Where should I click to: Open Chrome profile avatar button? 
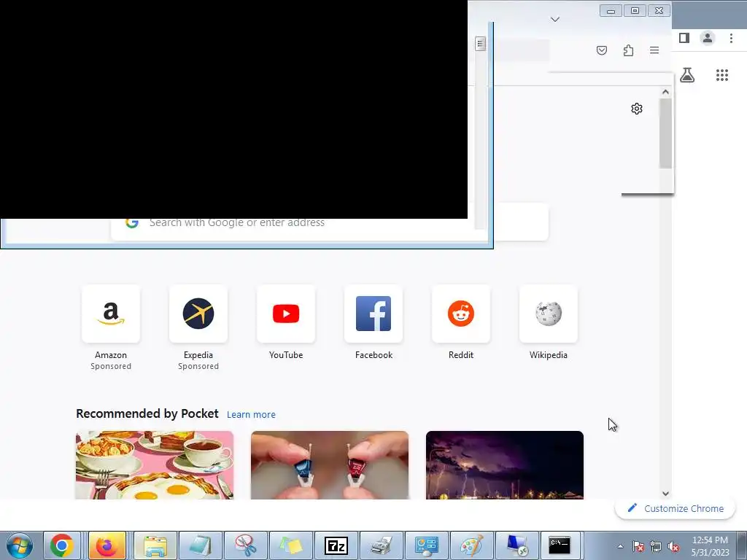tap(708, 38)
